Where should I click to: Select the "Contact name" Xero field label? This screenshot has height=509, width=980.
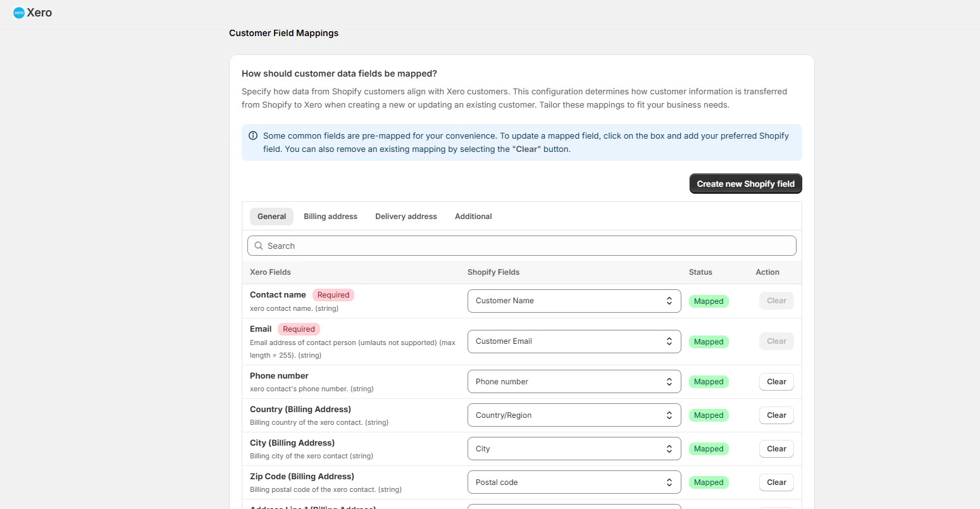click(278, 295)
